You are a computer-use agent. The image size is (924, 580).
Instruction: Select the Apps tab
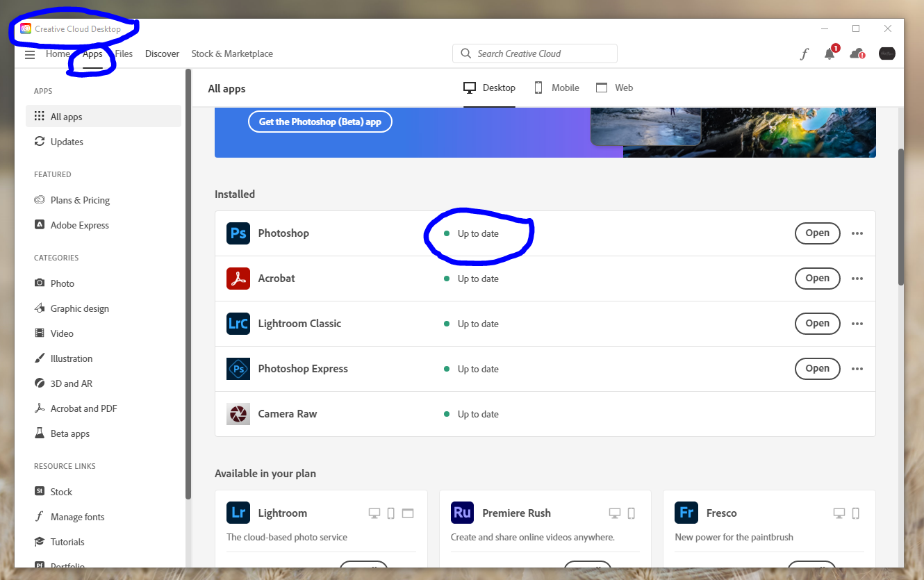click(x=92, y=53)
